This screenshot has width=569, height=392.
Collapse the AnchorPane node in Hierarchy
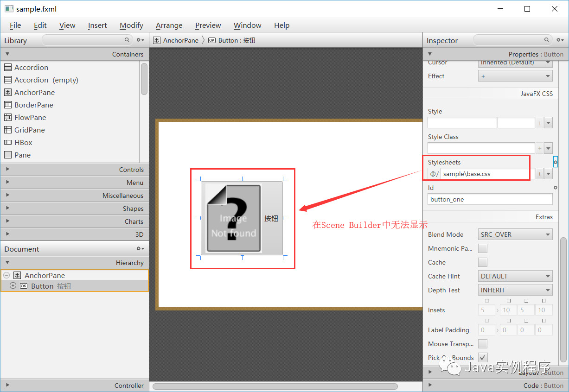click(6, 275)
